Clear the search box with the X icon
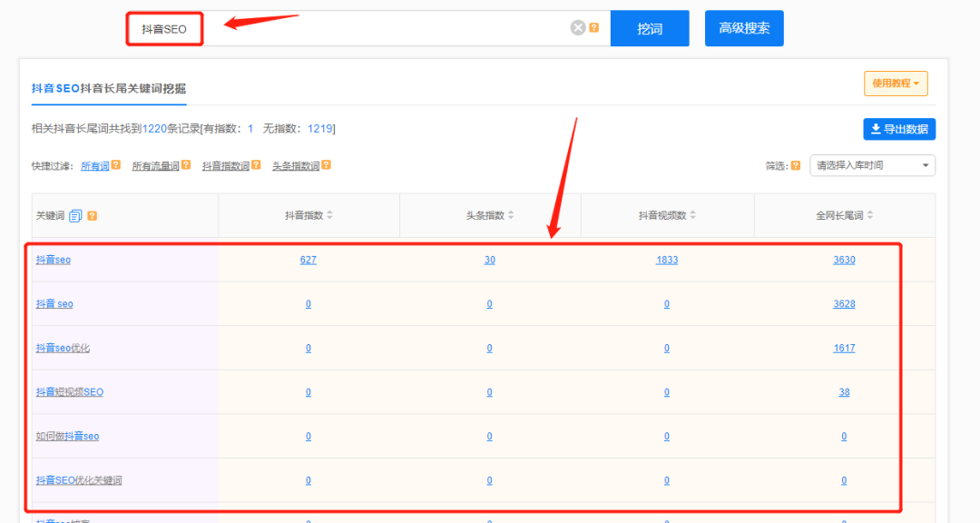 [x=577, y=27]
